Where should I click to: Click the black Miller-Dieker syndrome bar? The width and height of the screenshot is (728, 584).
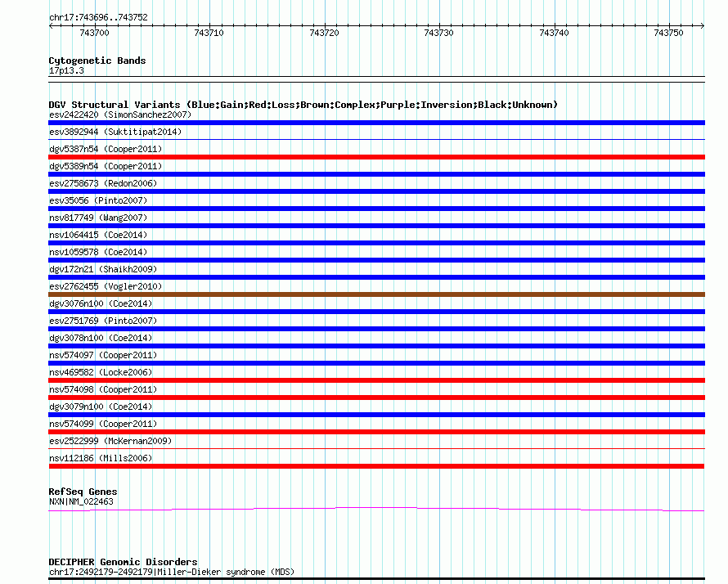click(376, 579)
